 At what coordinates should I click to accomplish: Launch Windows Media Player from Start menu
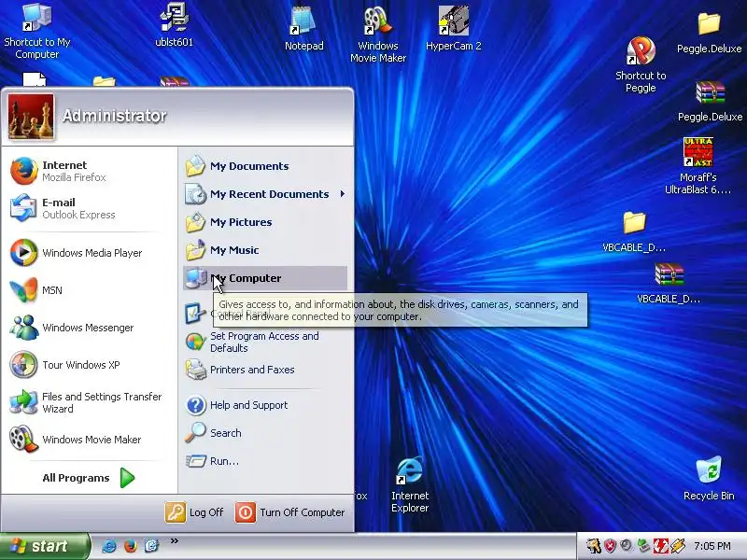88,253
